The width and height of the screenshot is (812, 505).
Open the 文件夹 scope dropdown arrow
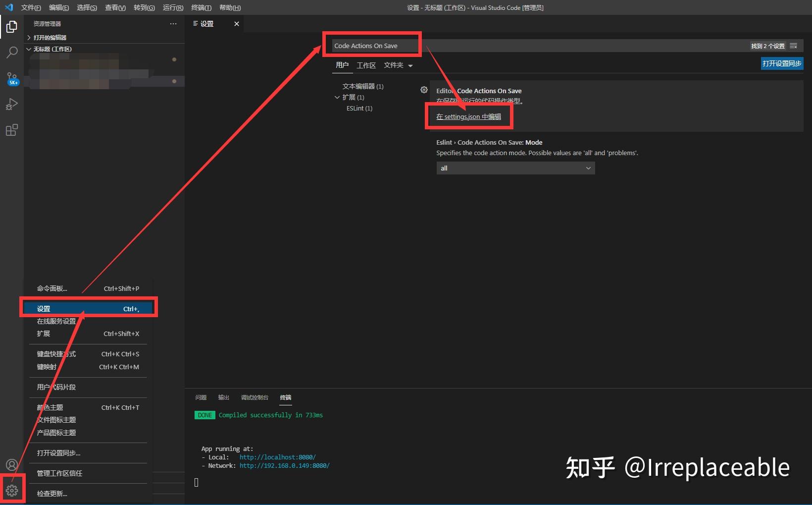click(x=409, y=65)
